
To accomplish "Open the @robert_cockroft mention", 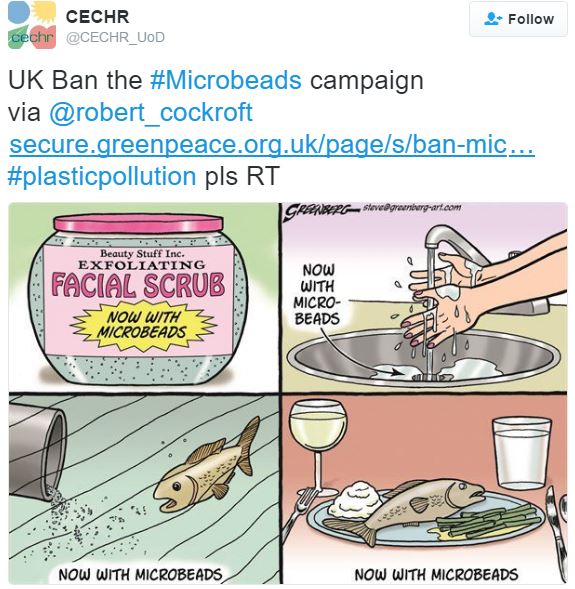I will 151,112.
